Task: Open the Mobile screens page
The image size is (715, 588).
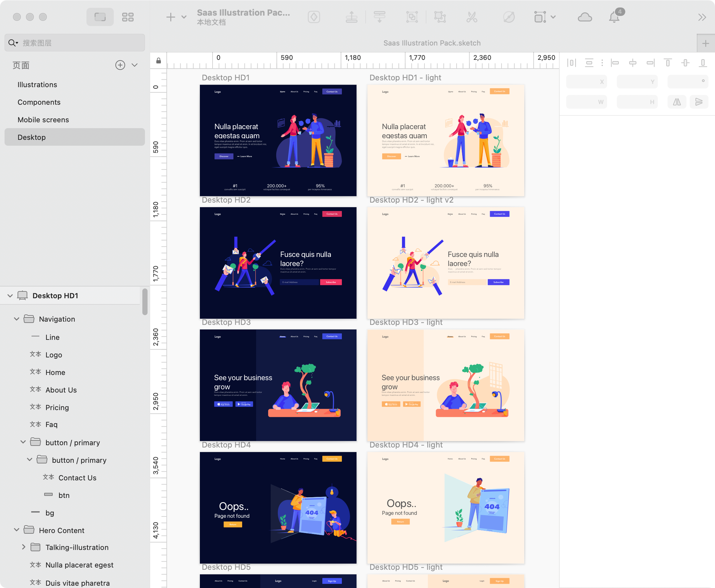Action: coord(43,120)
